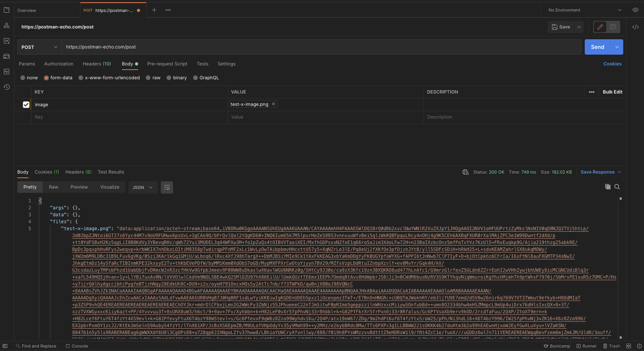Image resolution: width=644 pixels, height=351 pixels.
Task: Open the Cookies manager
Action: (612, 64)
